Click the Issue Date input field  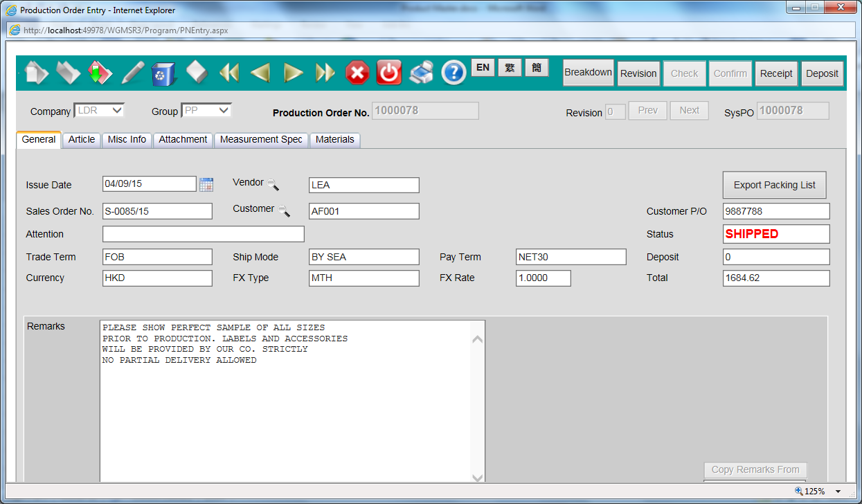[150, 184]
